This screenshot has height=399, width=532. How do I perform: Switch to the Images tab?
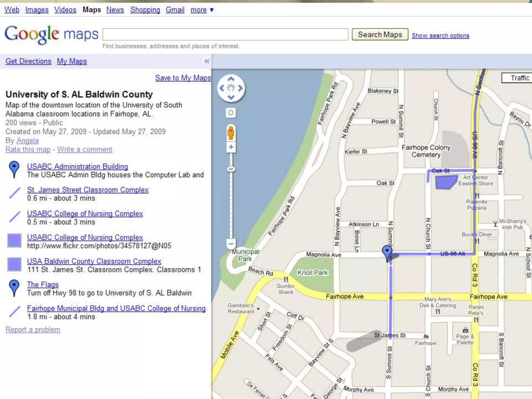(x=37, y=10)
